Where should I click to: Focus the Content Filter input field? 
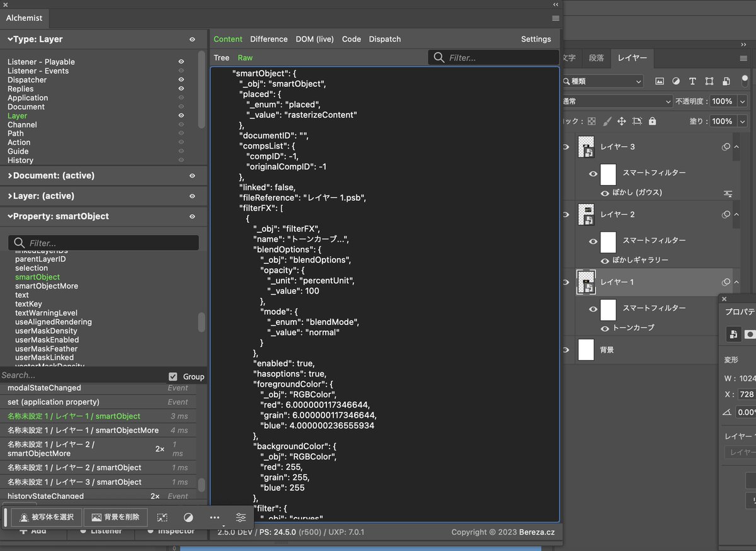coord(493,57)
